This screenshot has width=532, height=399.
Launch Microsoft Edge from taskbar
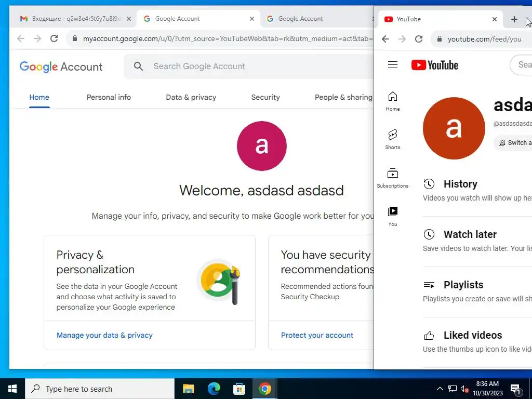click(214, 389)
